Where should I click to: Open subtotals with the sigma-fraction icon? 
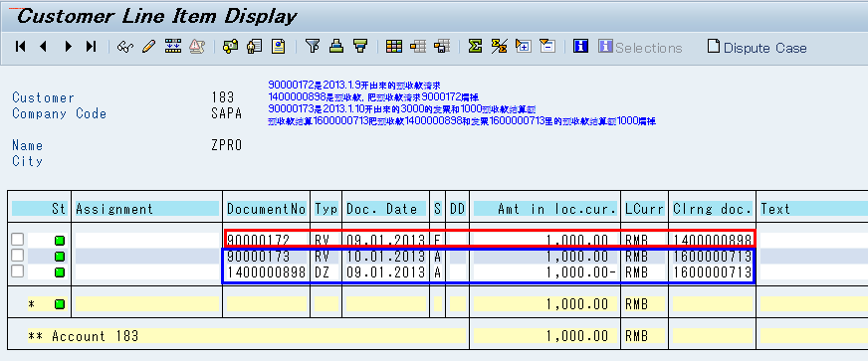[500, 47]
